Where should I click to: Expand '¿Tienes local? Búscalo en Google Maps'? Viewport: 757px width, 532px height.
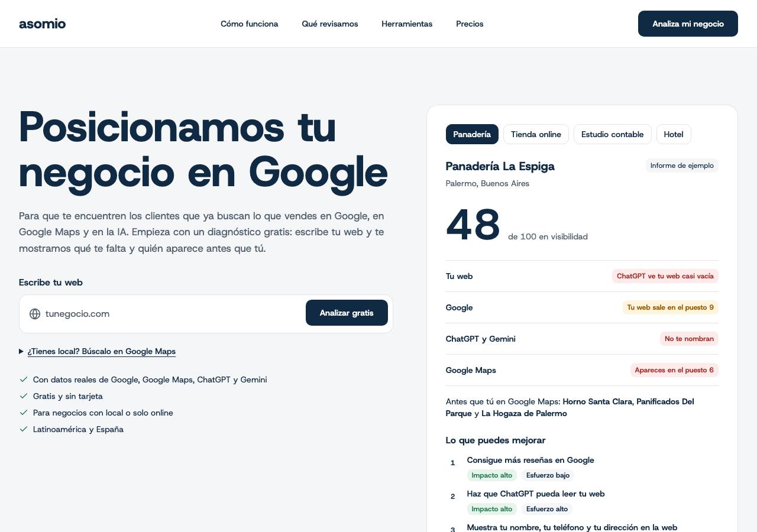(x=98, y=351)
